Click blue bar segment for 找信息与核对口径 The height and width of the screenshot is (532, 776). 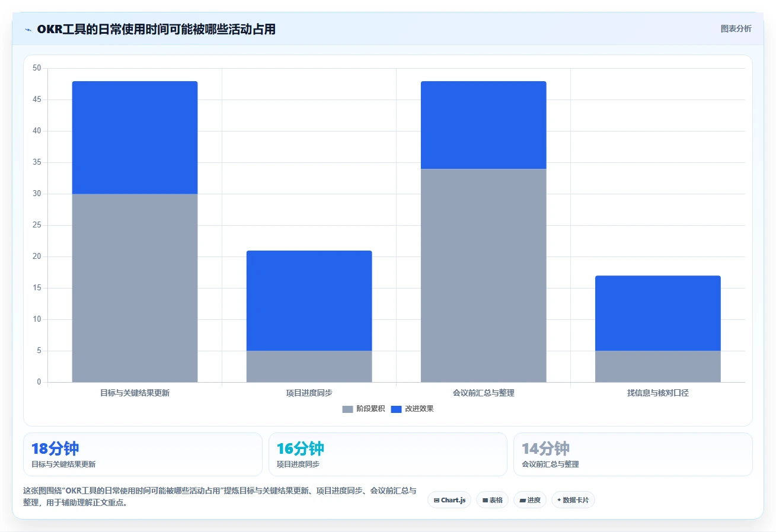click(x=657, y=313)
